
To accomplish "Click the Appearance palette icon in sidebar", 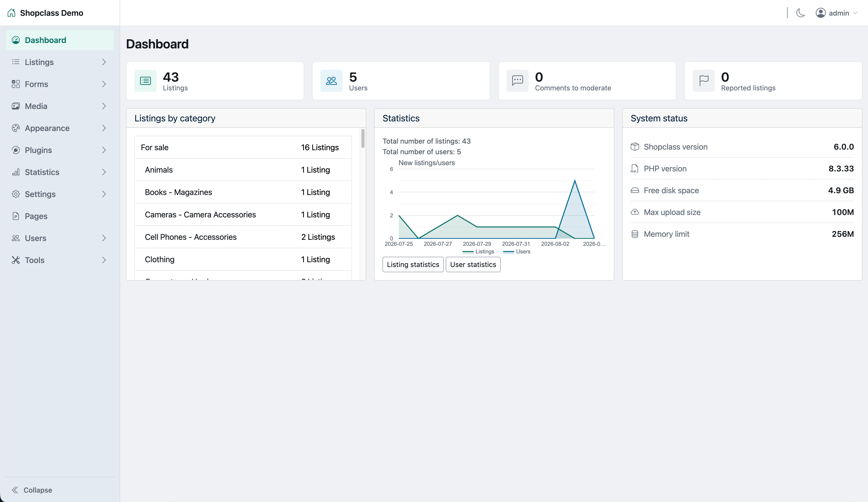I will (16, 128).
